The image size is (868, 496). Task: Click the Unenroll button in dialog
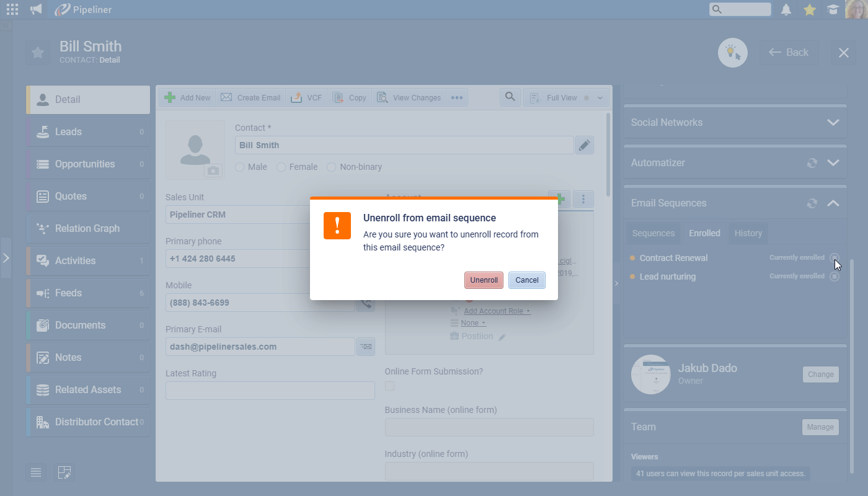tap(484, 280)
